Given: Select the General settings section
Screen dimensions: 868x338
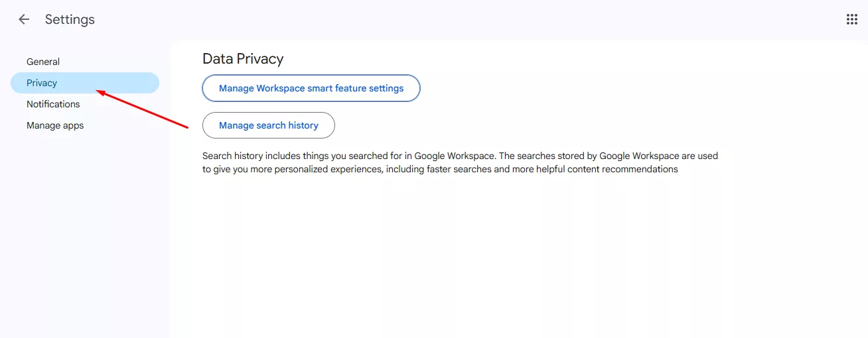Looking at the screenshot, I should point(43,62).
